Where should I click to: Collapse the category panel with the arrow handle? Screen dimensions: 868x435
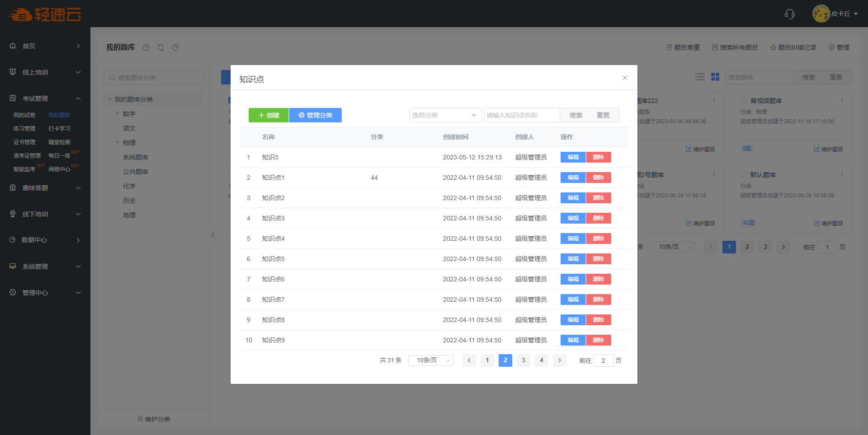[213, 235]
